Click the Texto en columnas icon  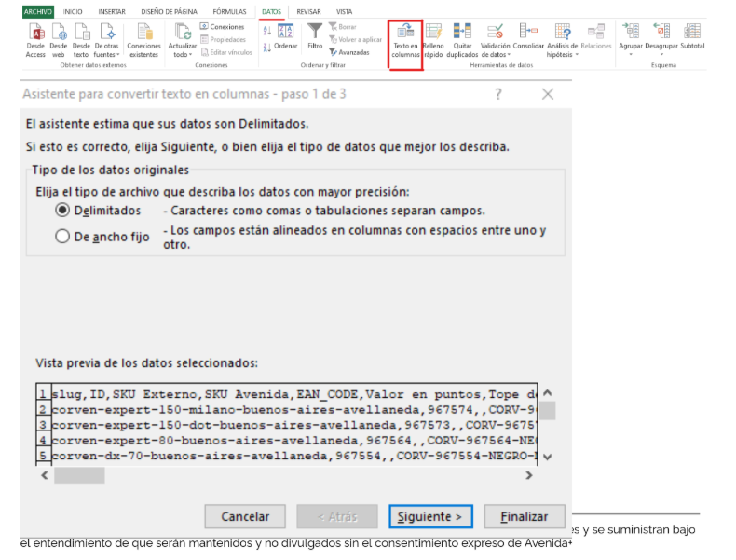[x=405, y=34]
